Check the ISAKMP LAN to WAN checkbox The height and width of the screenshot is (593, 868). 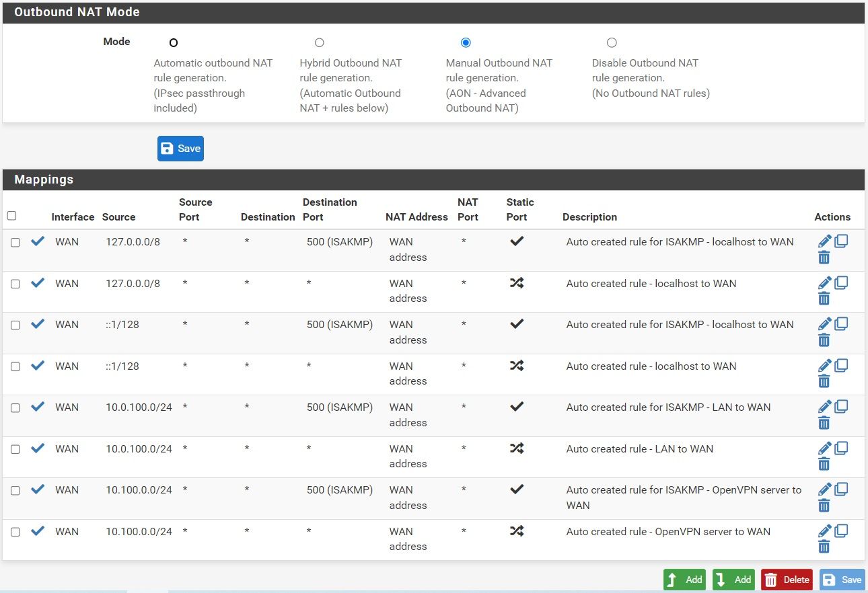pos(15,408)
